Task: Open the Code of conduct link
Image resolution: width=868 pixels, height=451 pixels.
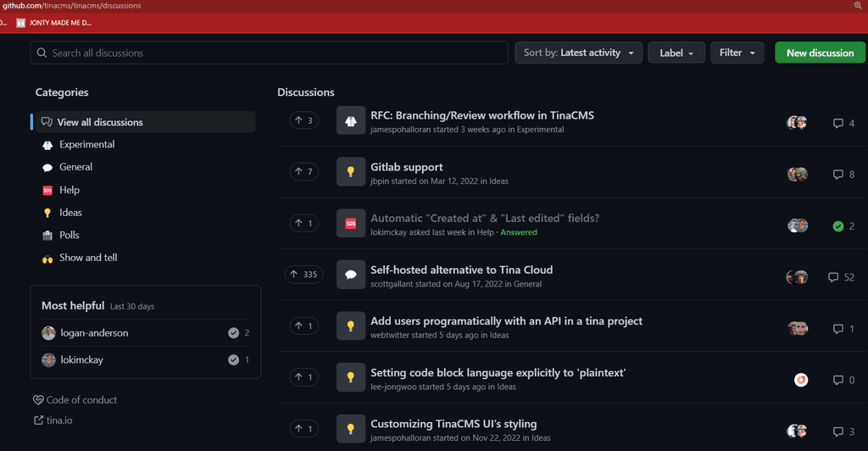Action: 81,400
